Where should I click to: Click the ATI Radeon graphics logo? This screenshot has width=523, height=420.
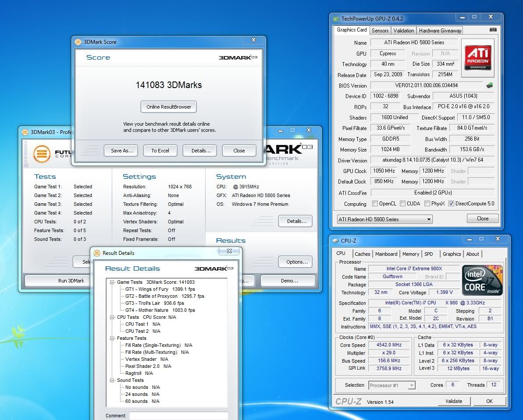coord(477,57)
